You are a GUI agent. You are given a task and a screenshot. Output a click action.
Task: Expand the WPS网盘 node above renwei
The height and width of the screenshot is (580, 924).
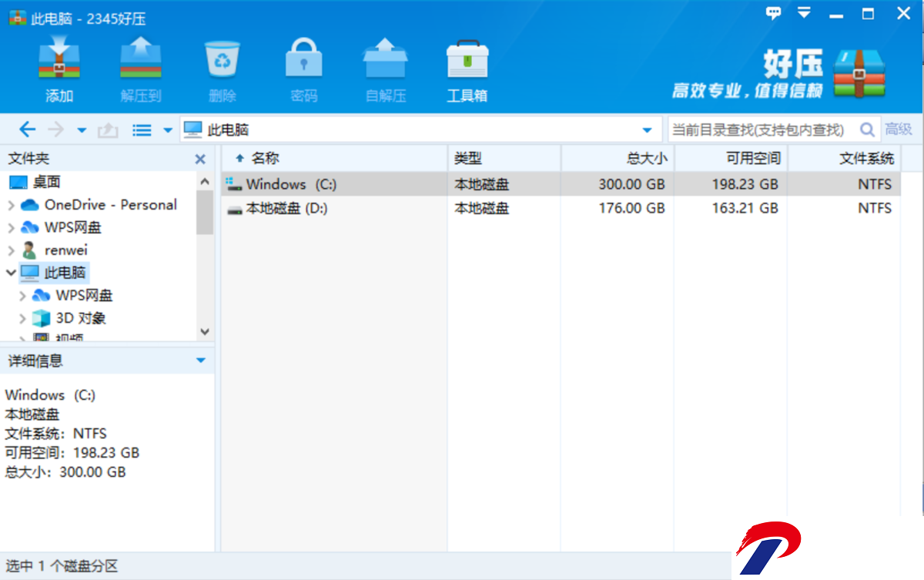pyautogui.click(x=11, y=228)
